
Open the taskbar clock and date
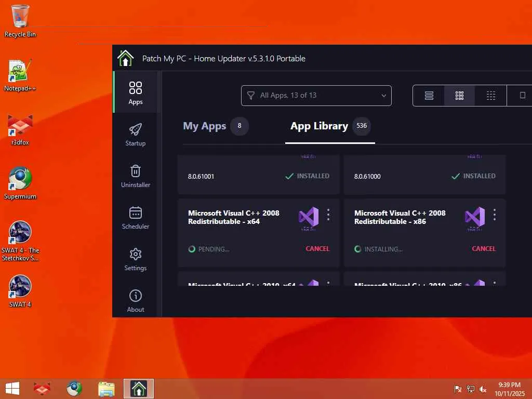pyautogui.click(x=509, y=389)
